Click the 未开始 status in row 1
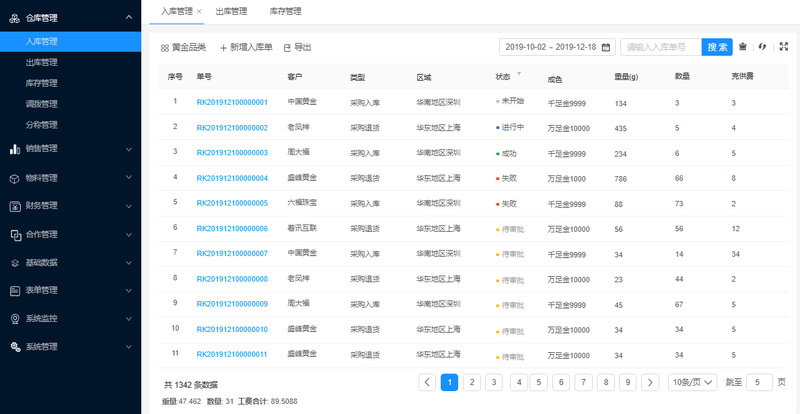Screen dimensions: 800x414 510,101
